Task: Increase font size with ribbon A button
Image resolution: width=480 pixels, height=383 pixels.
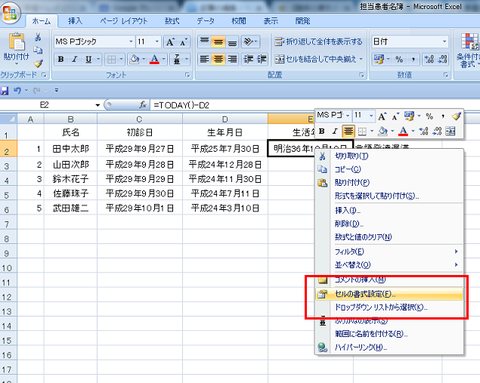Action: [x=170, y=42]
